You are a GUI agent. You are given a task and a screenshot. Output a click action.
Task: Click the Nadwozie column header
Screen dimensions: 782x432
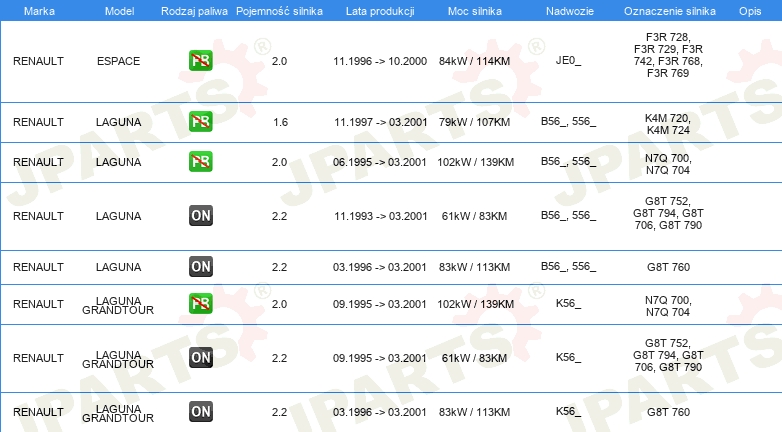pyautogui.click(x=570, y=11)
